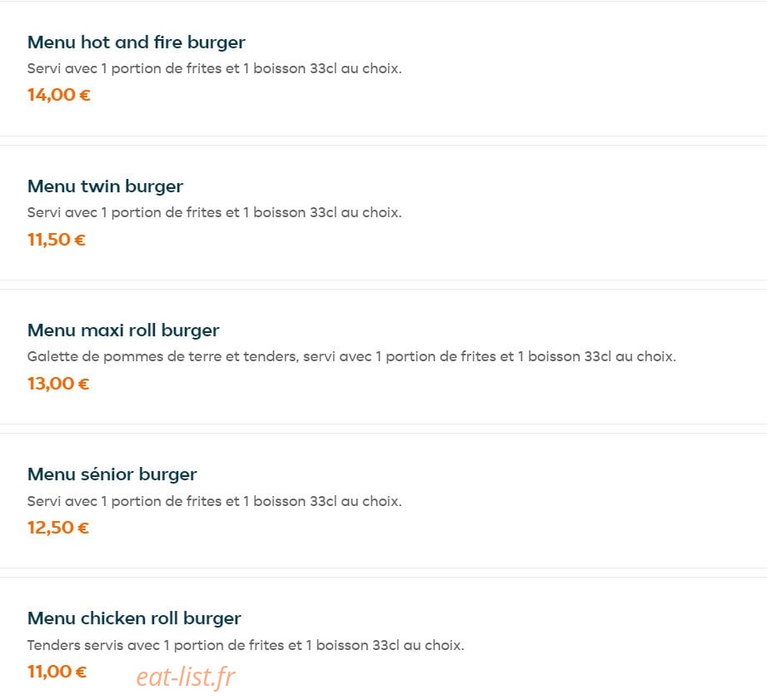Click the twin burger description text
The image size is (767, 700).
(x=214, y=212)
